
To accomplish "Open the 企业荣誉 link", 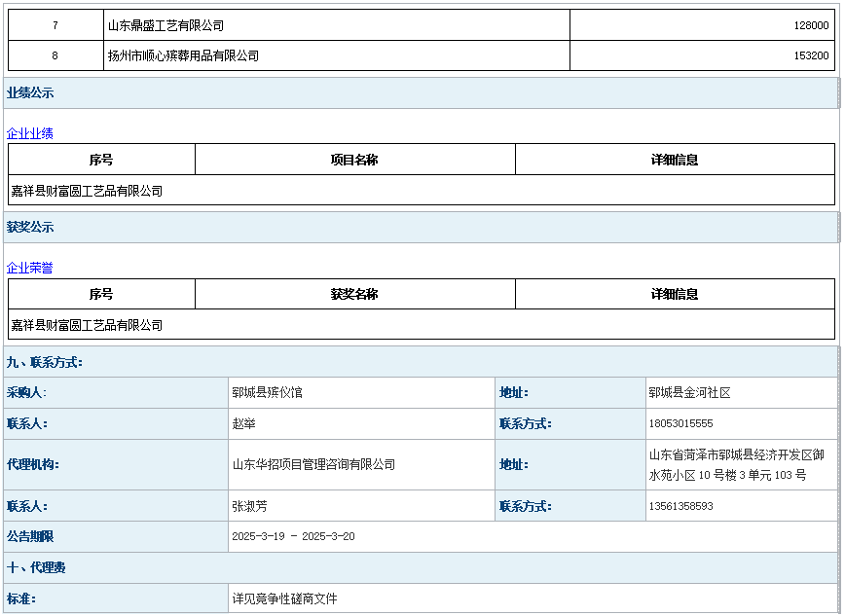I will click(x=30, y=268).
